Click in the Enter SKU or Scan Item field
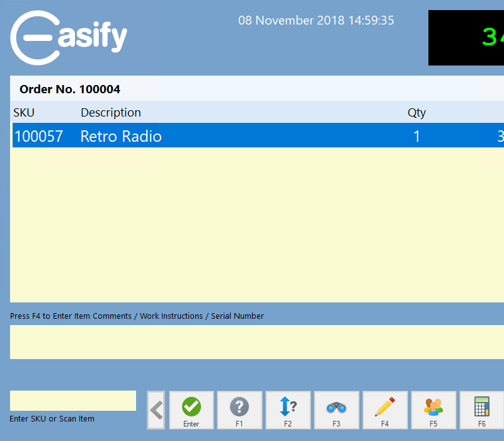Image resolution: width=504 pixels, height=441 pixels. 73,401
